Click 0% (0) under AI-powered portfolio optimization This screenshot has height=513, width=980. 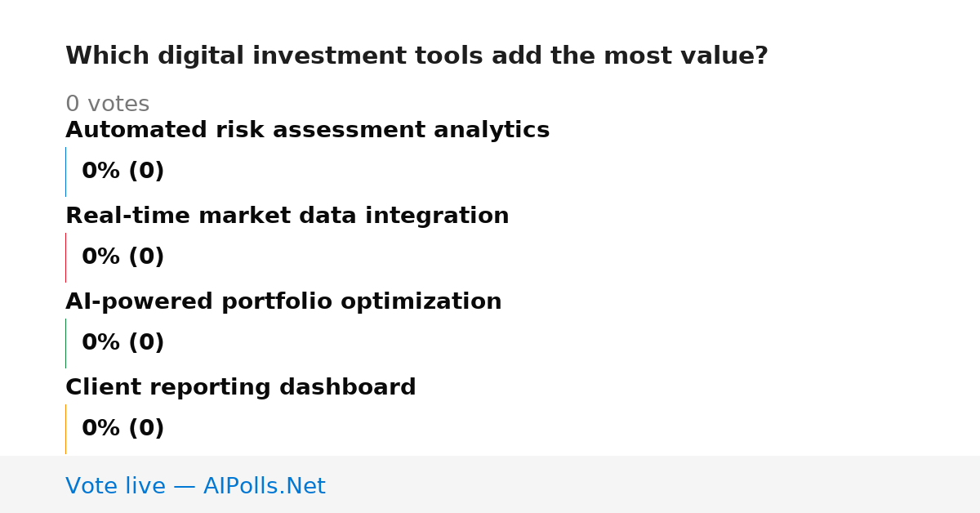click(122, 343)
